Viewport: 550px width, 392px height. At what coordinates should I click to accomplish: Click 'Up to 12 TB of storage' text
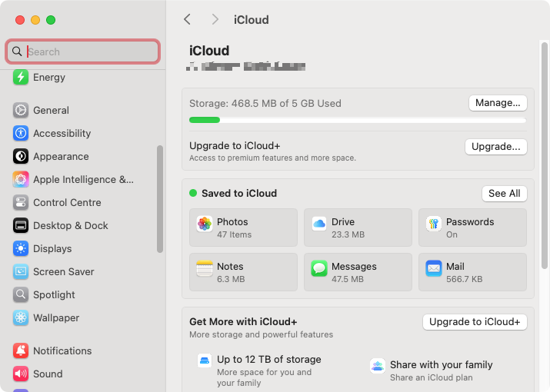[269, 360]
